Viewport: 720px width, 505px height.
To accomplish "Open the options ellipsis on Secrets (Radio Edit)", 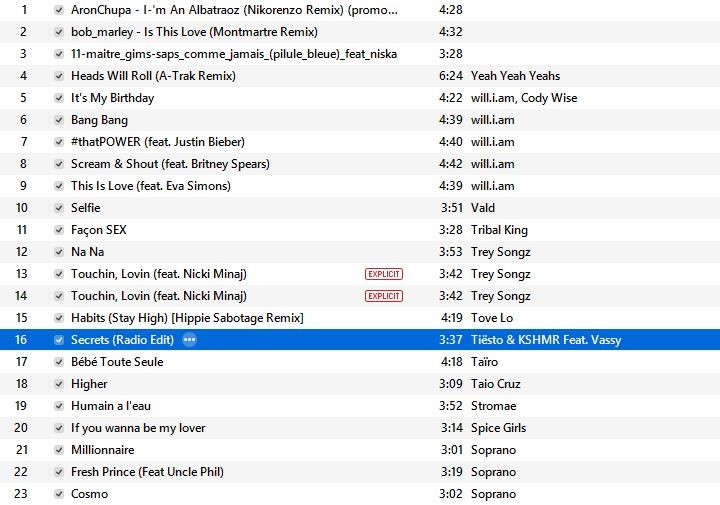I will 189,340.
